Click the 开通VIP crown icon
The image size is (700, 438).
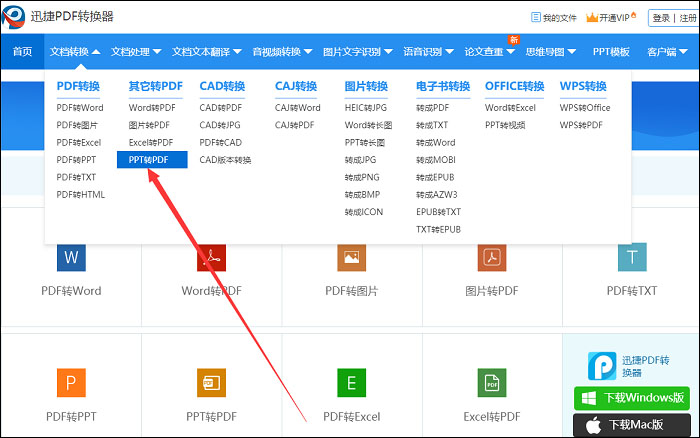coord(592,17)
